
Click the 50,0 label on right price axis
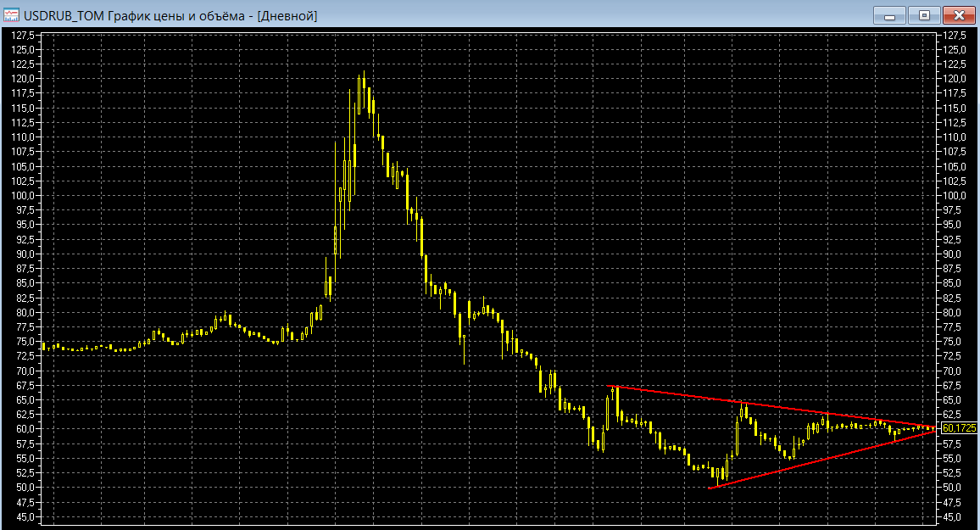tap(953, 488)
